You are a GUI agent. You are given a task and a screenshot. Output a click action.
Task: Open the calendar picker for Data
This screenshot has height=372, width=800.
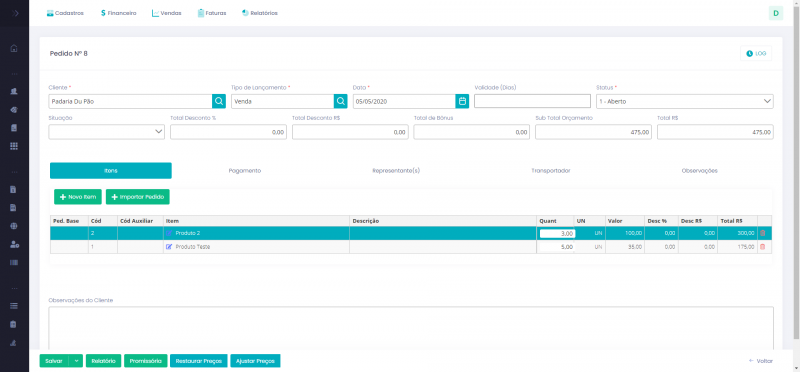pyautogui.click(x=462, y=101)
